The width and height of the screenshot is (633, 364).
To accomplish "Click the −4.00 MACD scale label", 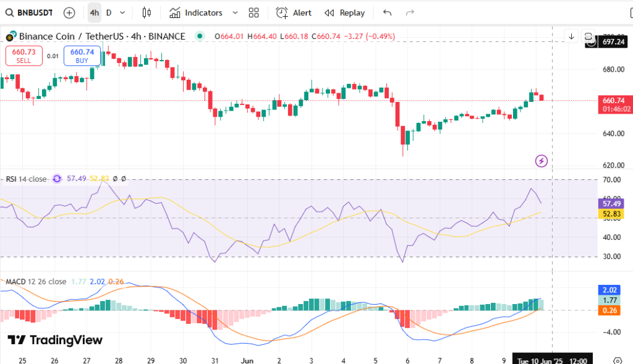I will click(x=611, y=332).
